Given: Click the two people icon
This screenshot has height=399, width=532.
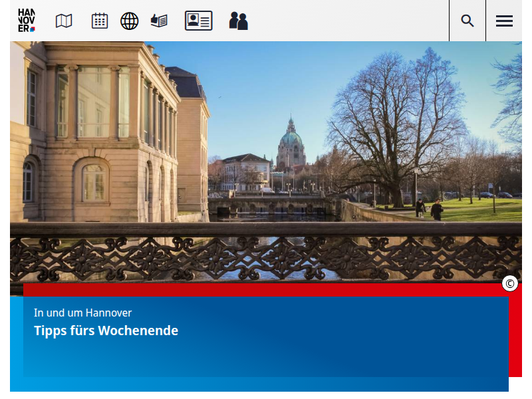Looking at the screenshot, I should click(238, 21).
